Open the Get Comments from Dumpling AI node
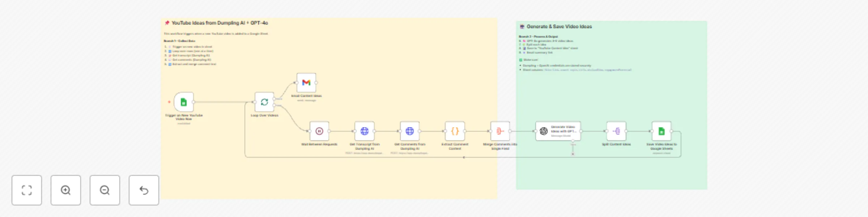 410,131
